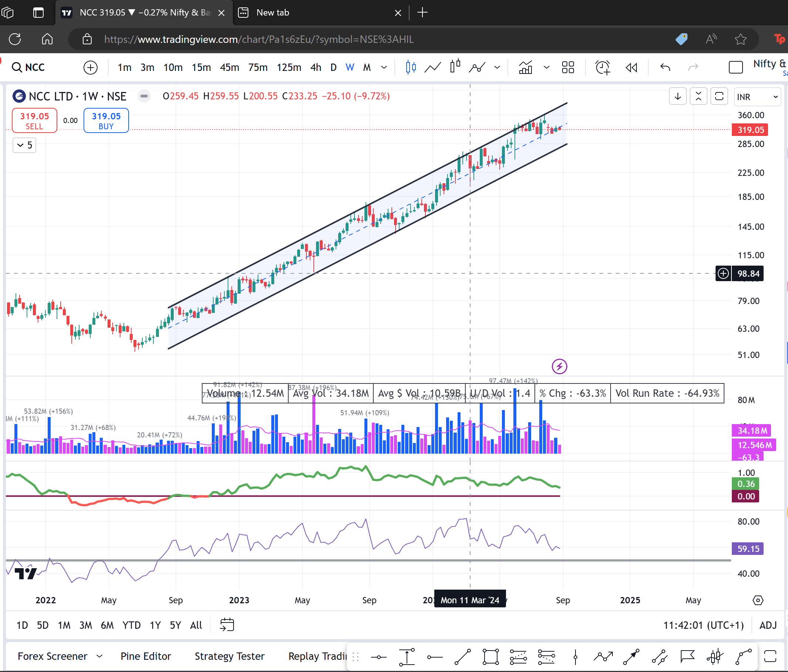Open Forex Screener dropdown arrow
This screenshot has height=672, width=788.
(100, 656)
